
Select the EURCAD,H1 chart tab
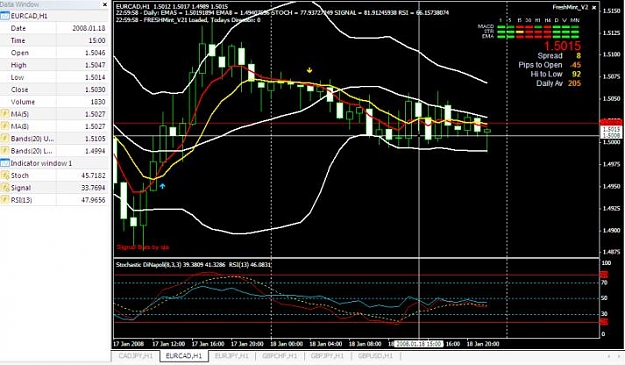184,356
